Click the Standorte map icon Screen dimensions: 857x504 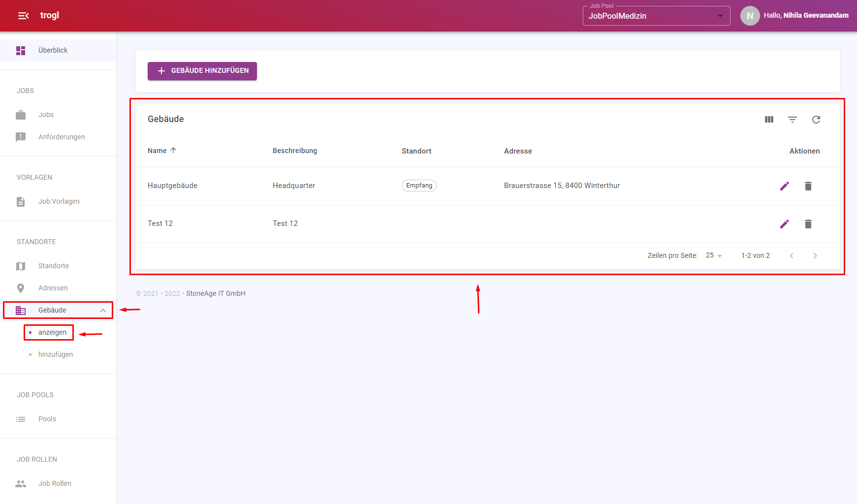coord(21,266)
